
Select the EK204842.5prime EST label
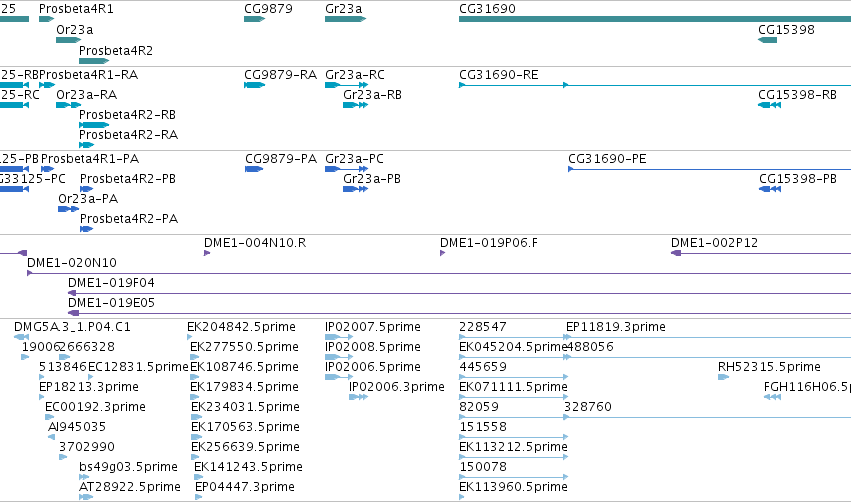(x=242, y=327)
